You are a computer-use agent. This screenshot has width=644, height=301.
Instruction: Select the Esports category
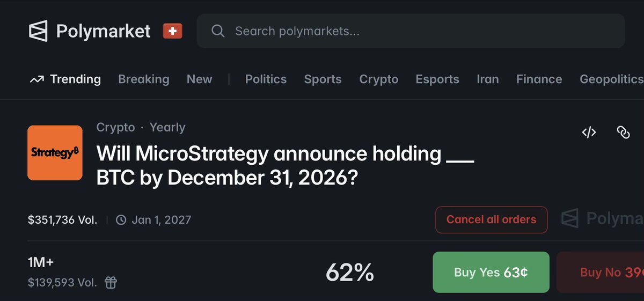tap(437, 79)
